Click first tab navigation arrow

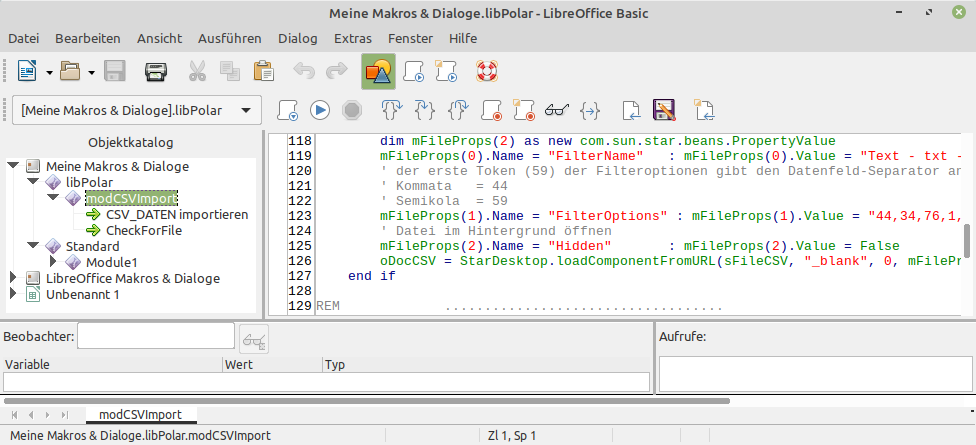click(x=14, y=415)
